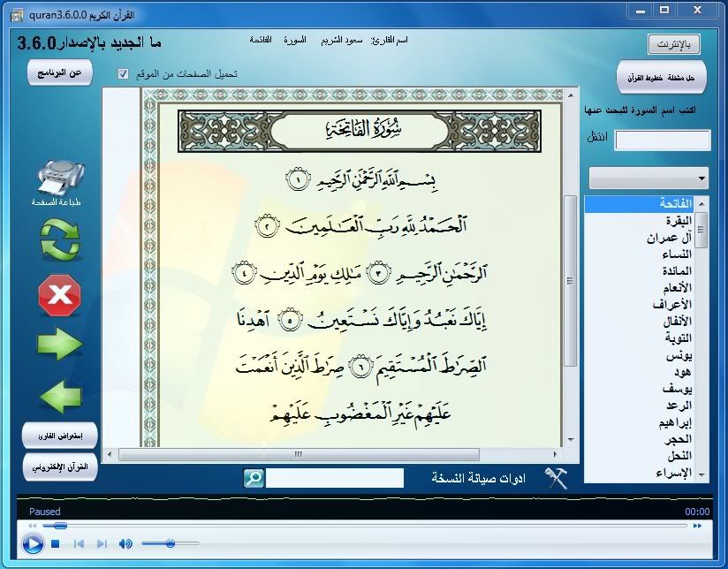Viewport: 728px width, 569px height.
Task: Click the audio seek bar handle
Action: pos(60,526)
